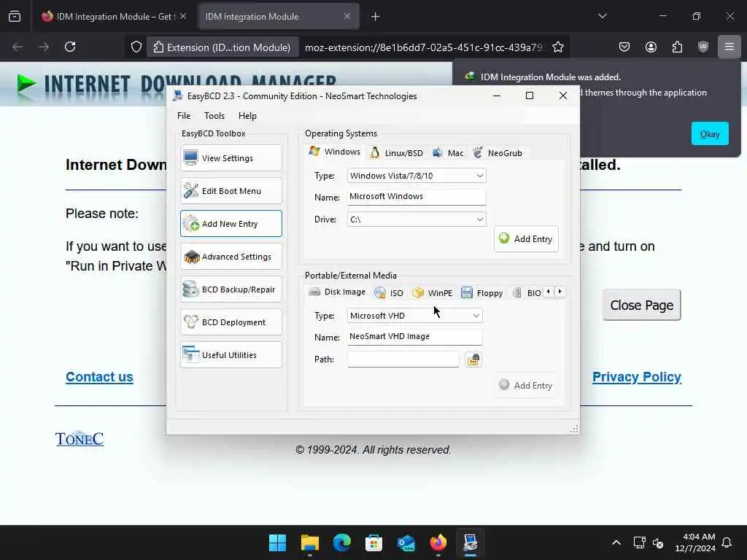The height and width of the screenshot is (560, 747).
Task: Open List all tabs chevron
Action: coord(603,17)
